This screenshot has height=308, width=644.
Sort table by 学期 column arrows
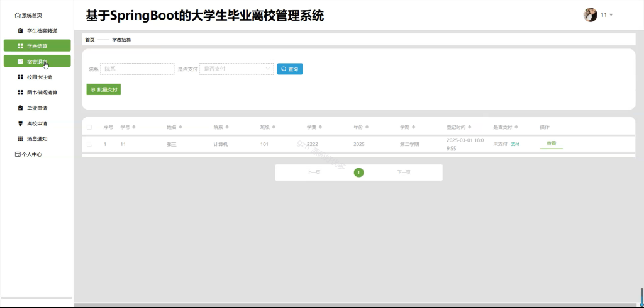click(414, 127)
